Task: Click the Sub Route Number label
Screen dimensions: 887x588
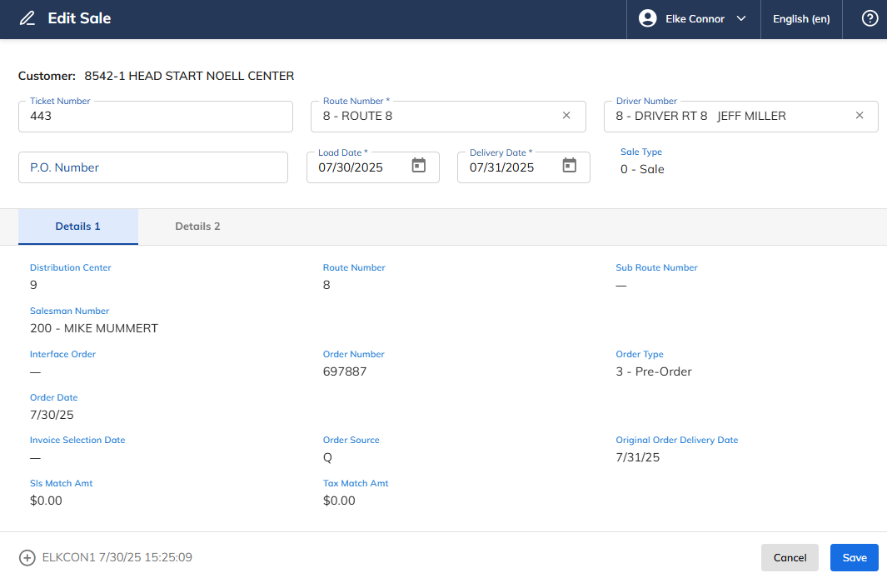Action: 656,267
